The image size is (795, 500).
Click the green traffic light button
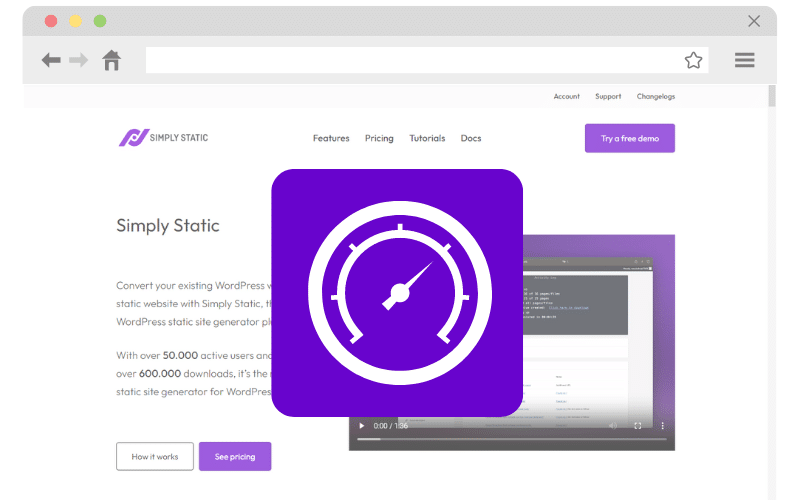[100, 21]
